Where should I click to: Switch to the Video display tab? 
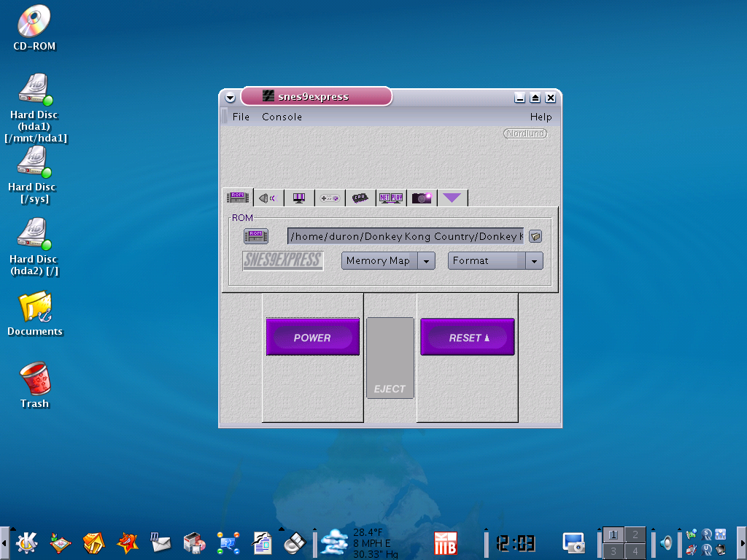click(x=299, y=198)
